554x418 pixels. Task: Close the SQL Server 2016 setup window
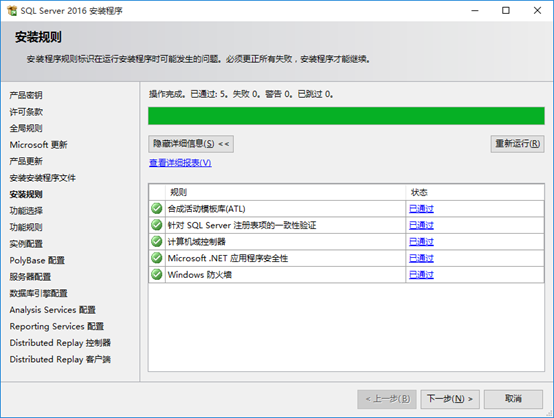pyautogui.click(x=537, y=11)
